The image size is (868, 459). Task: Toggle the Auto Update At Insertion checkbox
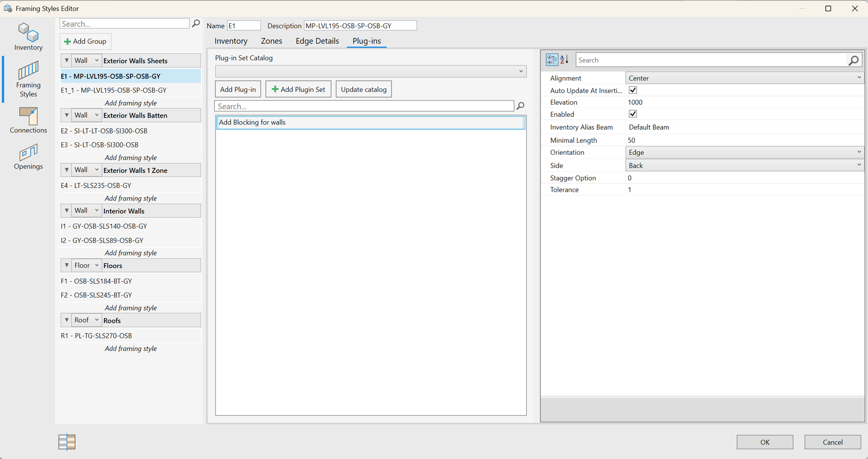point(633,90)
